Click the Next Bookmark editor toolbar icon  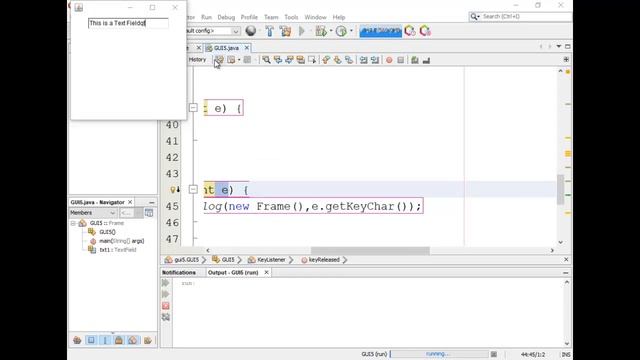pyautogui.click(x=337, y=60)
